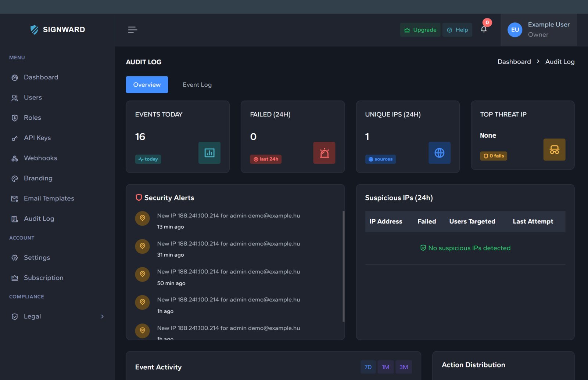Open the notifications bell
The width and height of the screenshot is (588, 380).
point(484,29)
